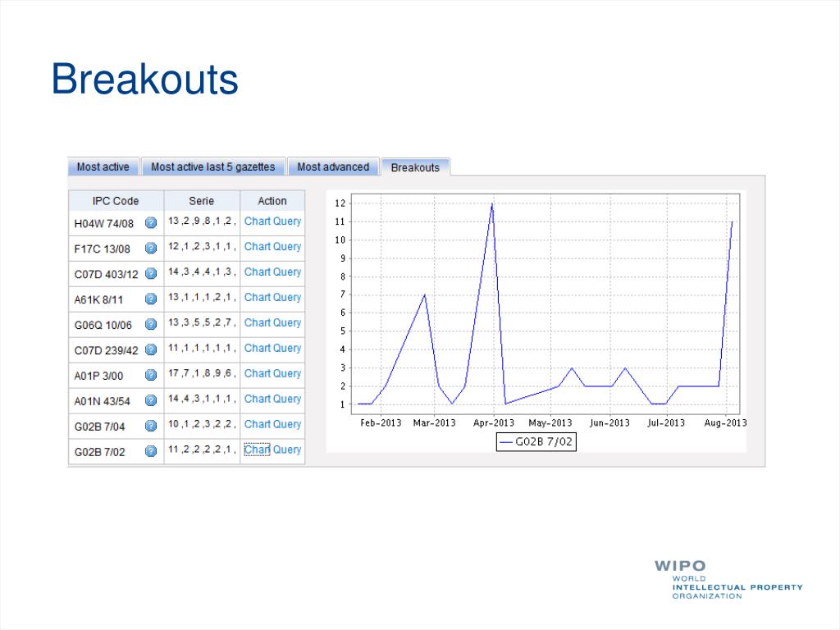Click serie values 12,1,2,3,1,1
This screenshot has height=630, width=840.
[x=202, y=246]
